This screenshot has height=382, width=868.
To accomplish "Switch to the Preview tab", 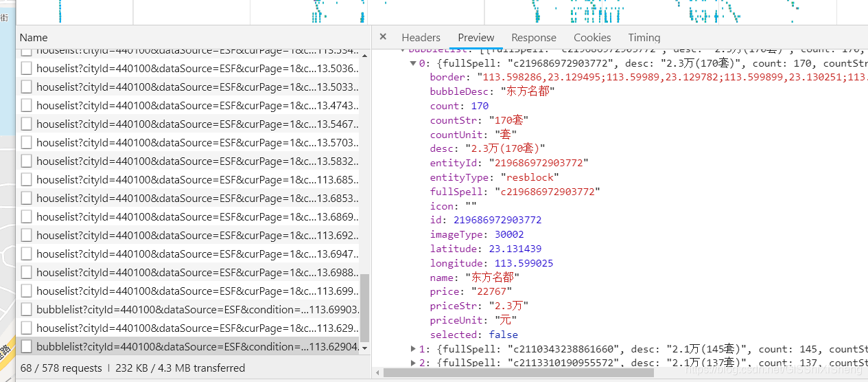I will pyautogui.click(x=476, y=38).
